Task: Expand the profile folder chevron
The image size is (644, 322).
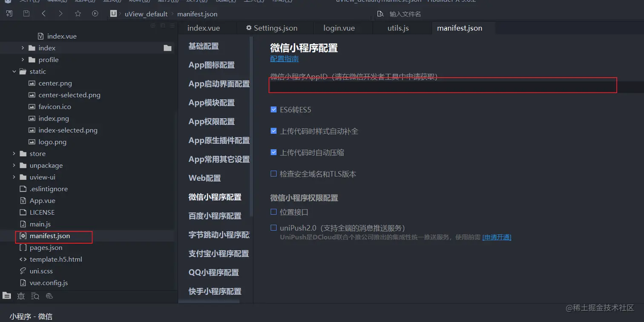Action: (x=23, y=60)
